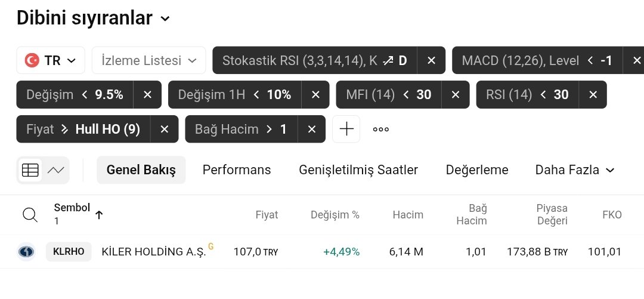Remove the Bağ Hacim filter
Screen dimensions: 644x299
pos(311,129)
